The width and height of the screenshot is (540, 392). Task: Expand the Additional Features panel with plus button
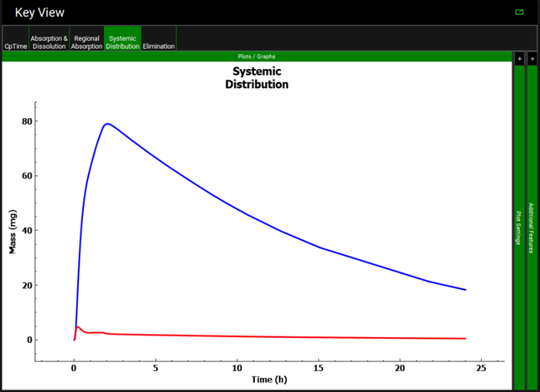532,58
